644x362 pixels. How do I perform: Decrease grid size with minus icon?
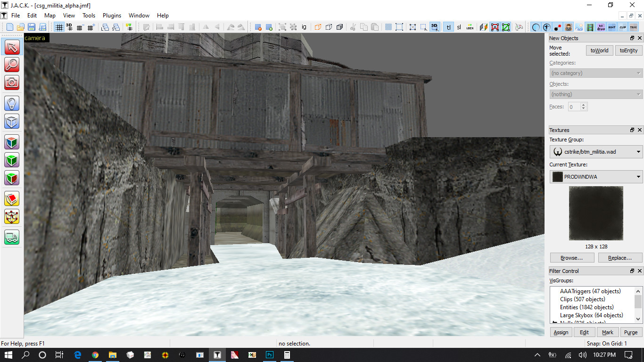(x=80, y=27)
